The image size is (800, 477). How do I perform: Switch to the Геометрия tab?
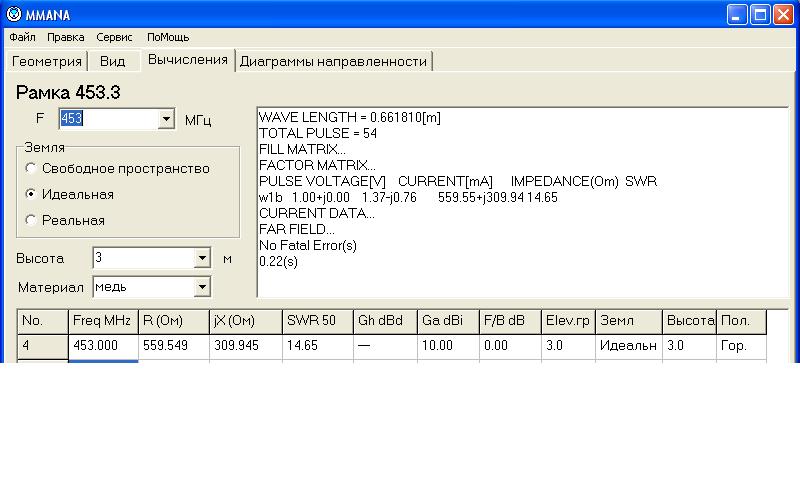pyautogui.click(x=47, y=61)
